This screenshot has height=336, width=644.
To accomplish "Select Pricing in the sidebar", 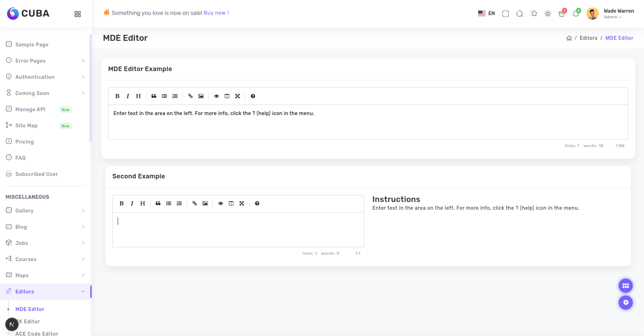I will tap(25, 142).
